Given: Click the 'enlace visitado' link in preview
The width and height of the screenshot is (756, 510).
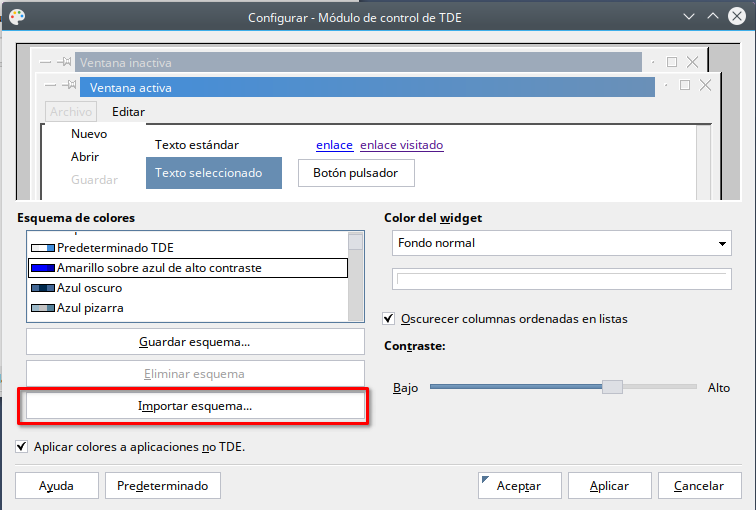Looking at the screenshot, I should (x=402, y=145).
